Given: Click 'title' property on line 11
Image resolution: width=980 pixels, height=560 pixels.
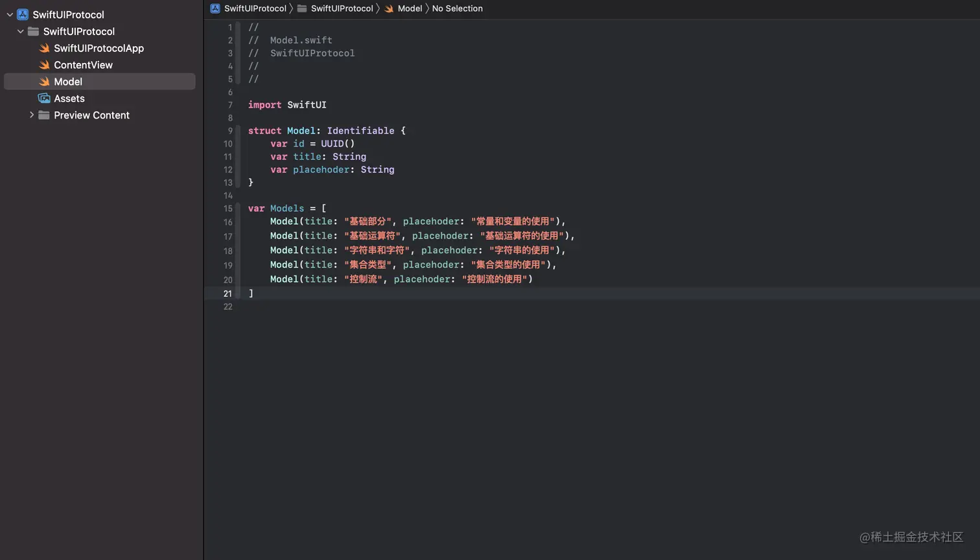Looking at the screenshot, I should 307,157.
